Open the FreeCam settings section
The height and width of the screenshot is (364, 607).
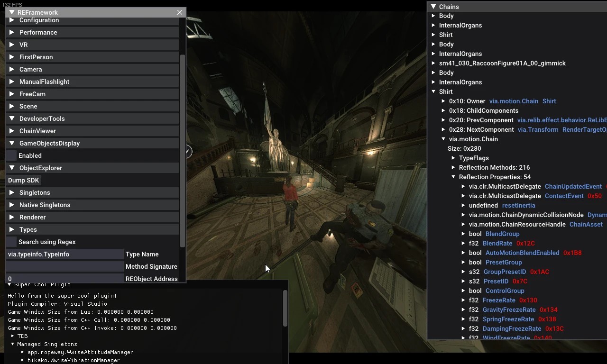[92, 94]
